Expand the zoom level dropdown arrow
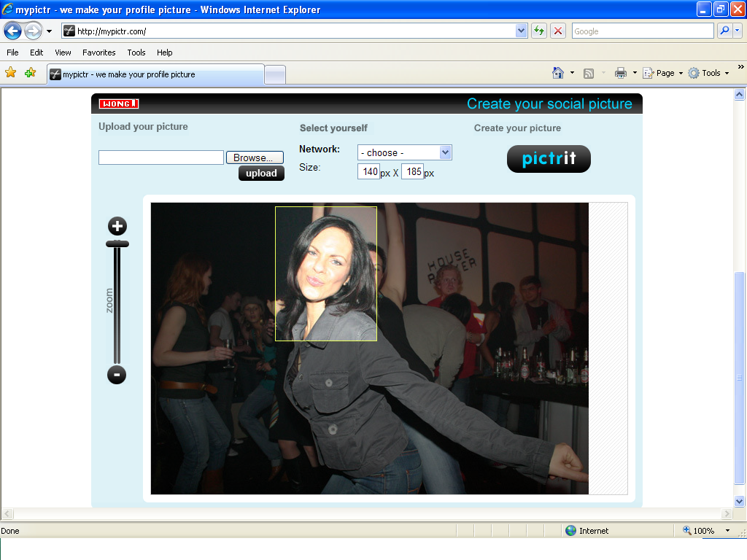This screenshot has width=747, height=560. click(x=727, y=531)
